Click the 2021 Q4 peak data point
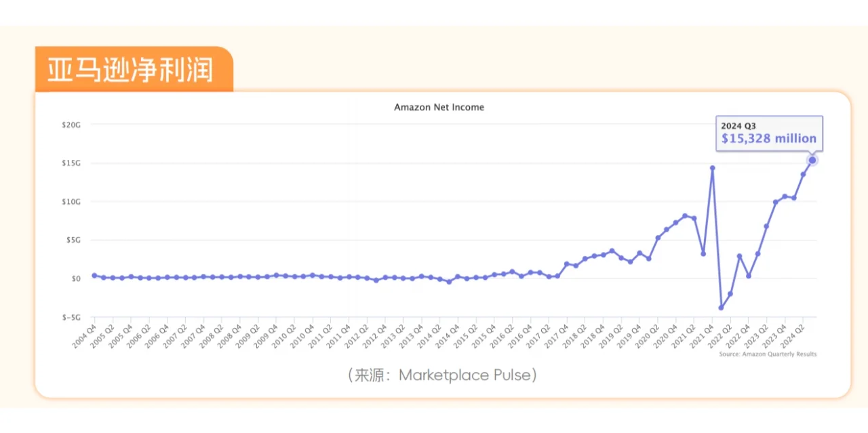 pyautogui.click(x=712, y=168)
